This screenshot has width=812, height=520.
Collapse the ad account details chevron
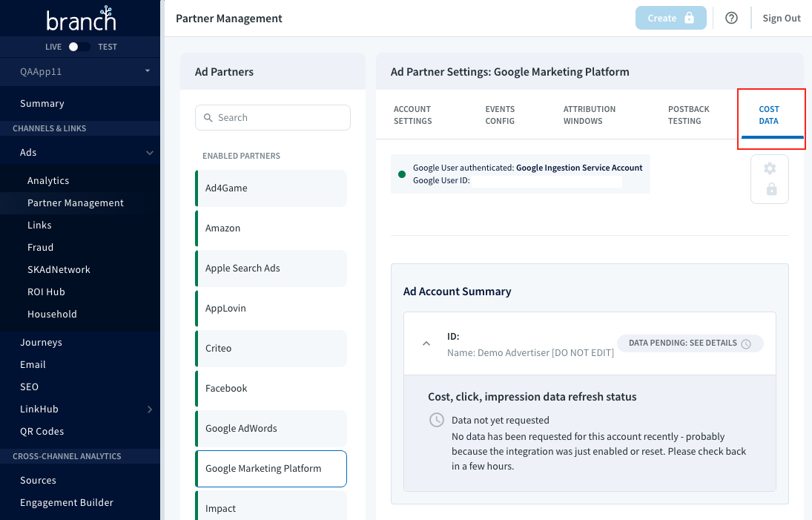426,343
